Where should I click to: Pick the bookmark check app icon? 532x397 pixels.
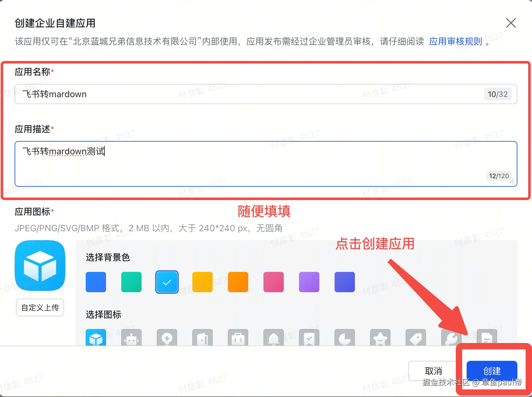(x=309, y=337)
